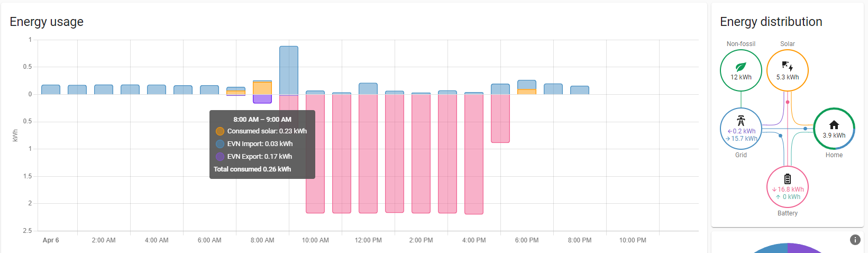Click the Grid label under circle

pyautogui.click(x=741, y=155)
